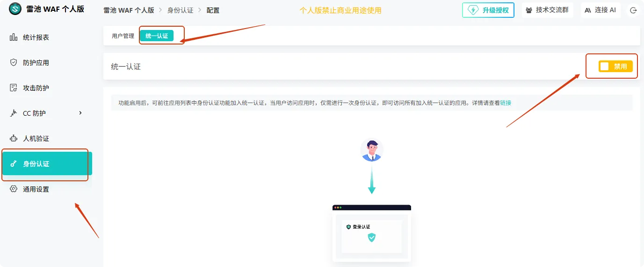This screenshot has width=644, height=267.
Task: Click the green shield icon next to 登录认证
Action: (x=348, y=227)
